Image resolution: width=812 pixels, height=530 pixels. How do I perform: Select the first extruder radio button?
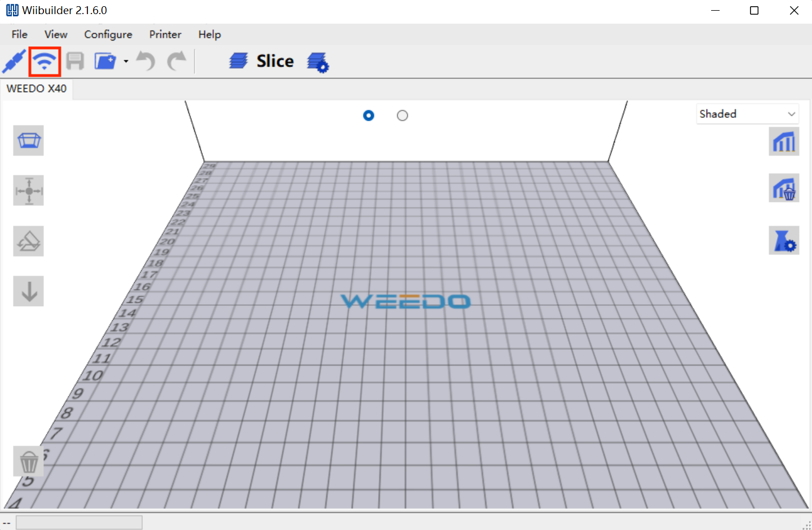coord(369,116)
